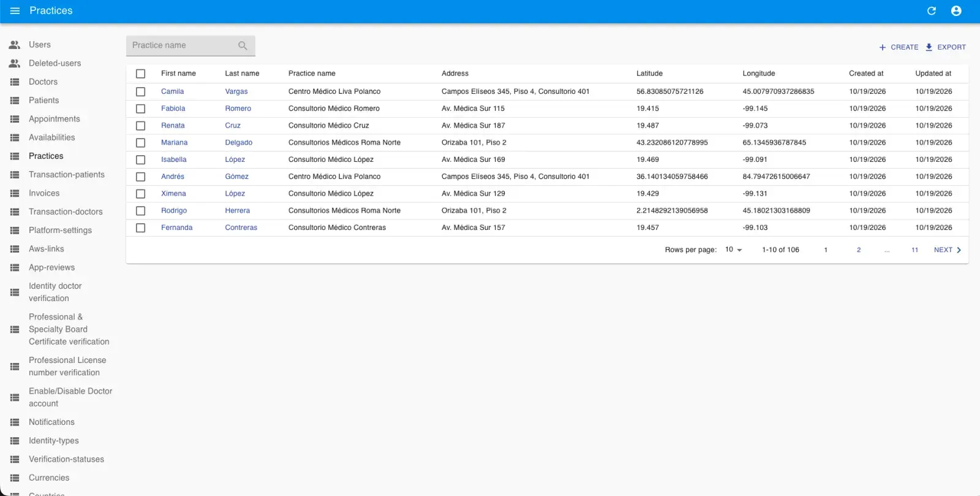The width and height of the screenshot is (980, 496).
Task: Select the Mariana Delgado row checkbox
Action: 140,143
